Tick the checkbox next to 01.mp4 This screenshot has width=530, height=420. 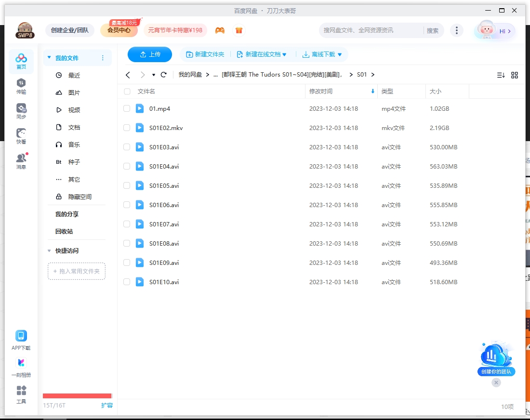[126, 108]
